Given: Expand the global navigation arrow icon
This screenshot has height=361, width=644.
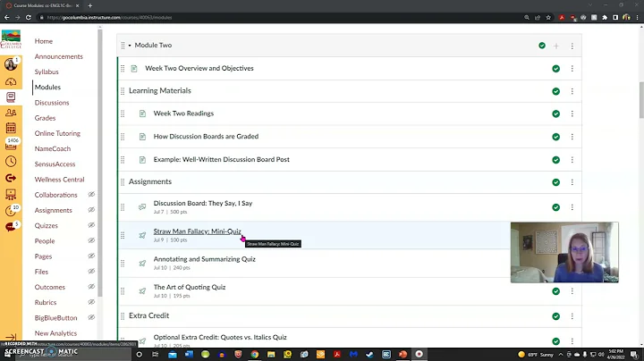Looking at the screenshot, I should (11, 337).
